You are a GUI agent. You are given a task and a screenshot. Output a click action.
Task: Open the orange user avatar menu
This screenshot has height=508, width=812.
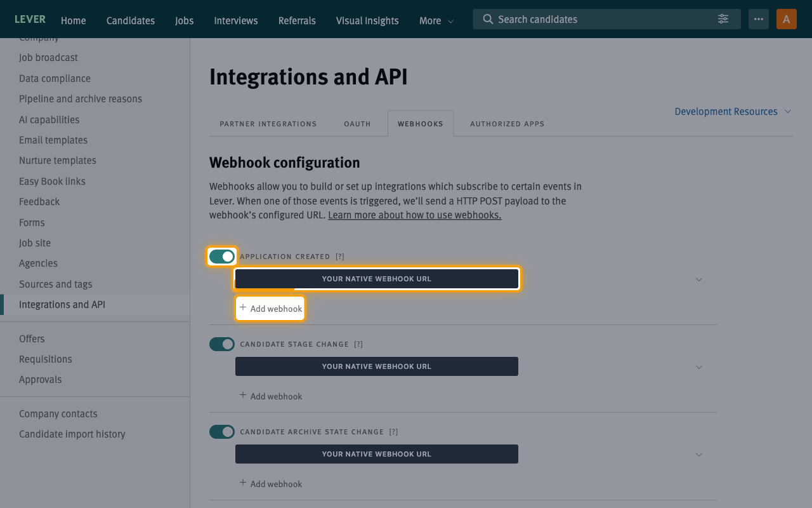pyautogui.click(x=787, y=19)
